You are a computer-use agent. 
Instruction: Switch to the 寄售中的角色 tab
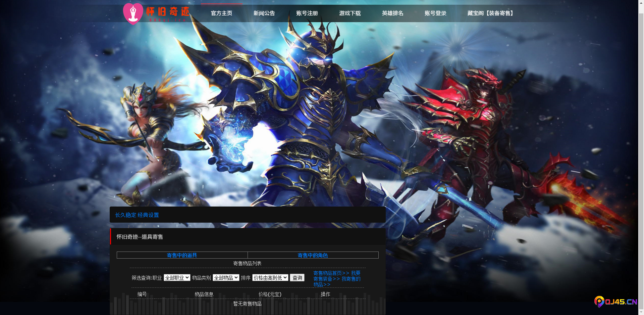pos(313,255)
